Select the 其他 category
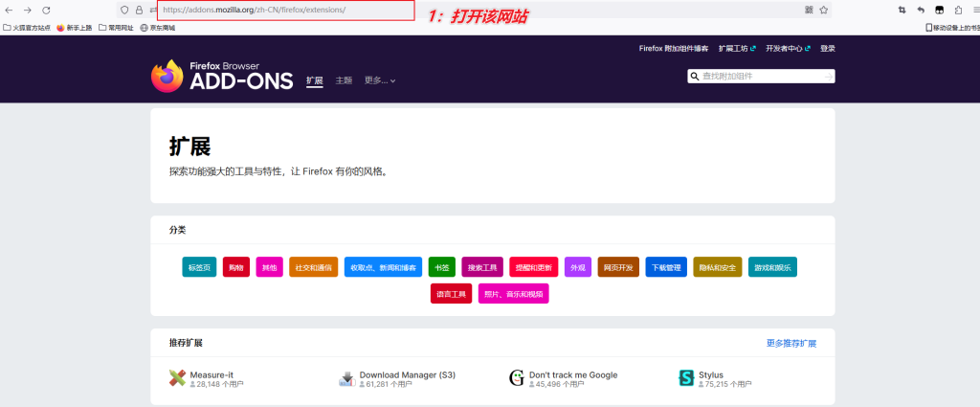 (269, 267)
